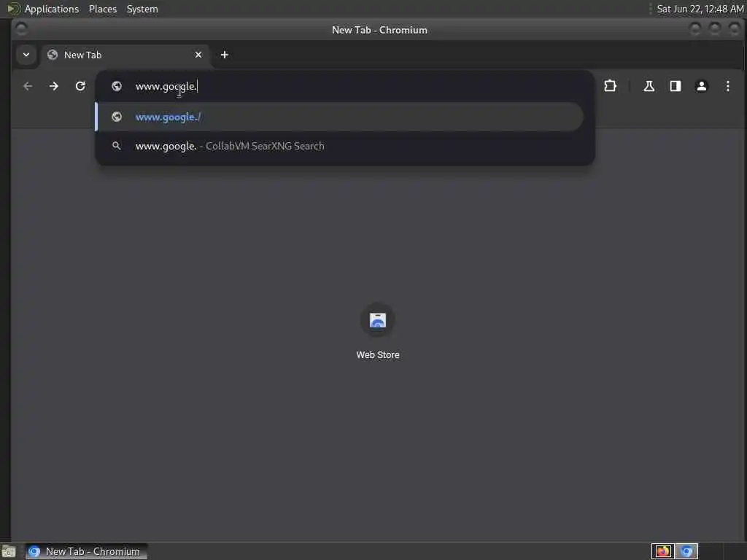Click the globe icon in the URL suggestion row
Screen dimensions: 747x560
pos(117,117)
